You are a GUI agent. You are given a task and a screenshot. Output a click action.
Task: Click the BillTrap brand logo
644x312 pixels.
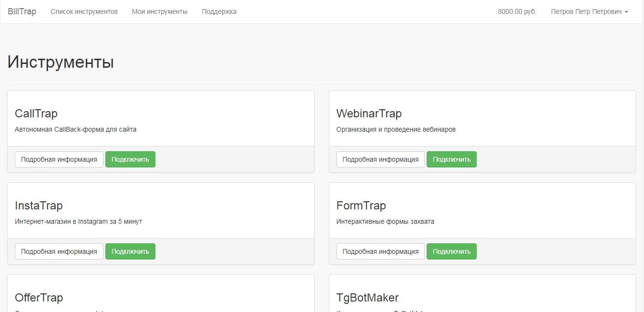[x=22, y=11]
